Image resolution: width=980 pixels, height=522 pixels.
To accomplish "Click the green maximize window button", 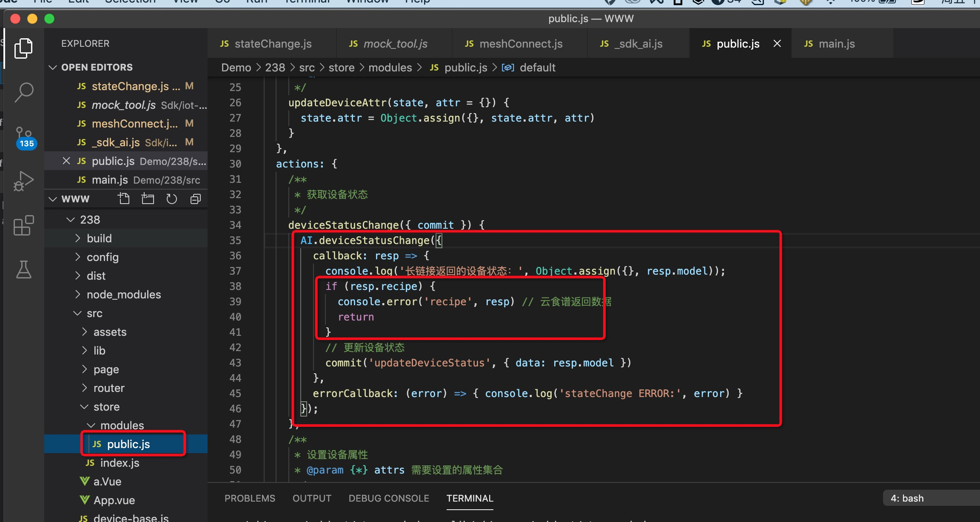I will click(x=49, y=19).
